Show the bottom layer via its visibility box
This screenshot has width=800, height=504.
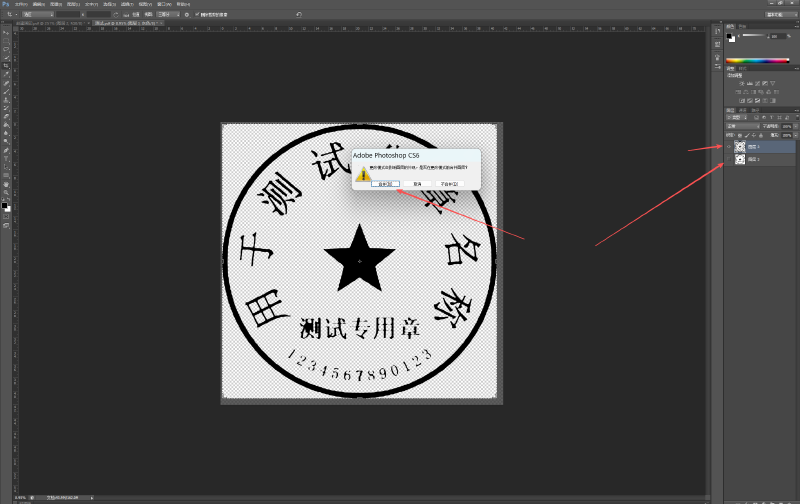(x=729, y=159)
